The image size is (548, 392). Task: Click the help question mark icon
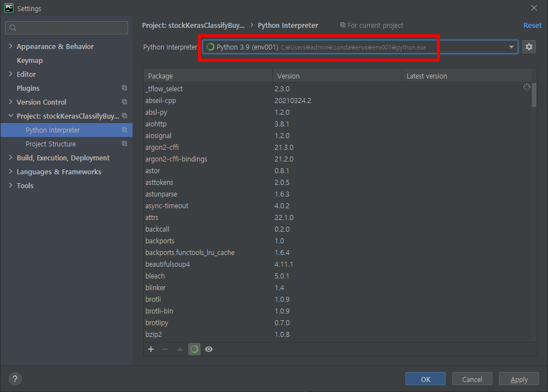15,379
